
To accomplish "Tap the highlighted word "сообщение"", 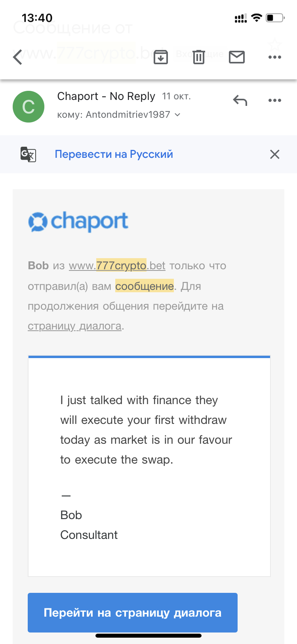I will 145,286.
